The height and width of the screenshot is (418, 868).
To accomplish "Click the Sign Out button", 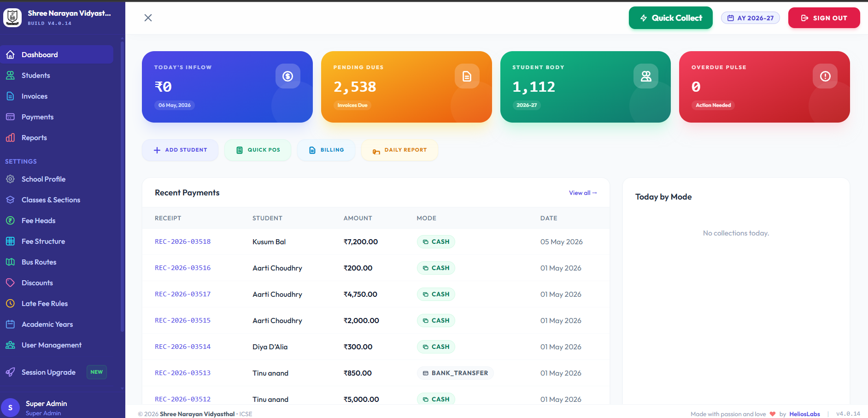I will (x=824, y=18).
